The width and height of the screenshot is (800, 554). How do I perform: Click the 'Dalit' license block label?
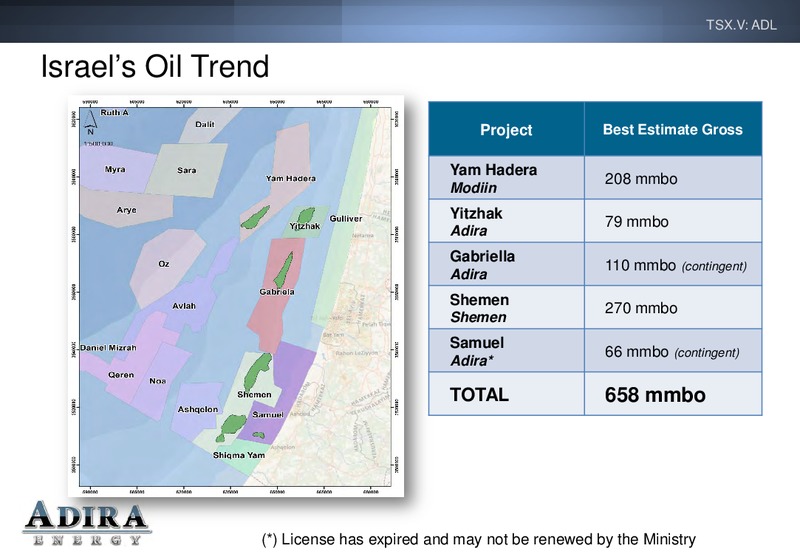click(205, 124)
